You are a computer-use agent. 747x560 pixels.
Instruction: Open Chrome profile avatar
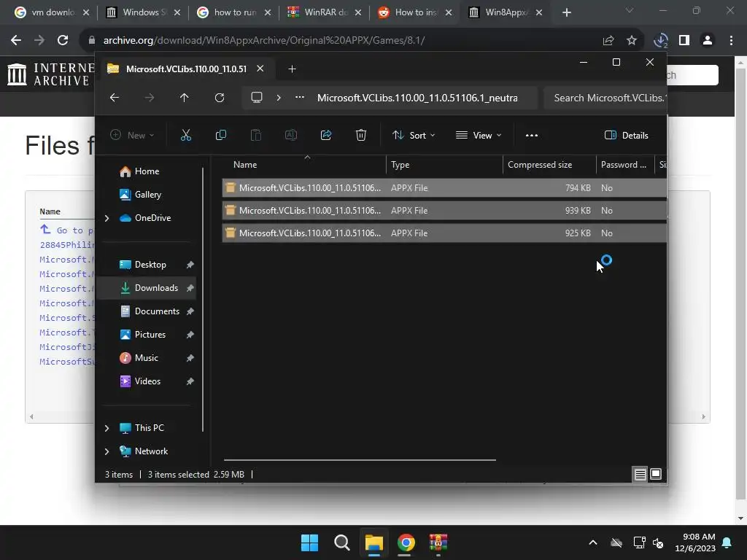coord(708,41)
